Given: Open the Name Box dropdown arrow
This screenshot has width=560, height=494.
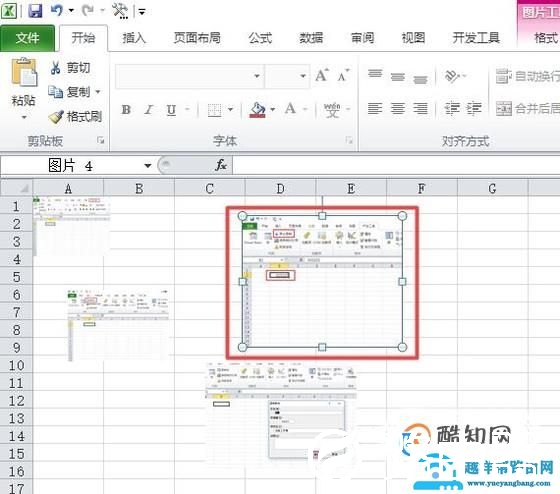Looking at the screenshot, I should tap(148, 166).
